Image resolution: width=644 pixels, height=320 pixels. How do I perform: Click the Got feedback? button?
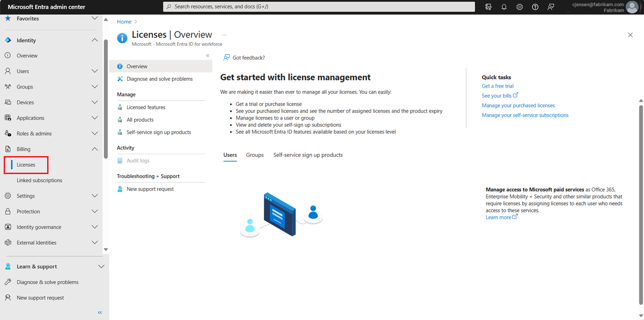click(x=244, y=58)
